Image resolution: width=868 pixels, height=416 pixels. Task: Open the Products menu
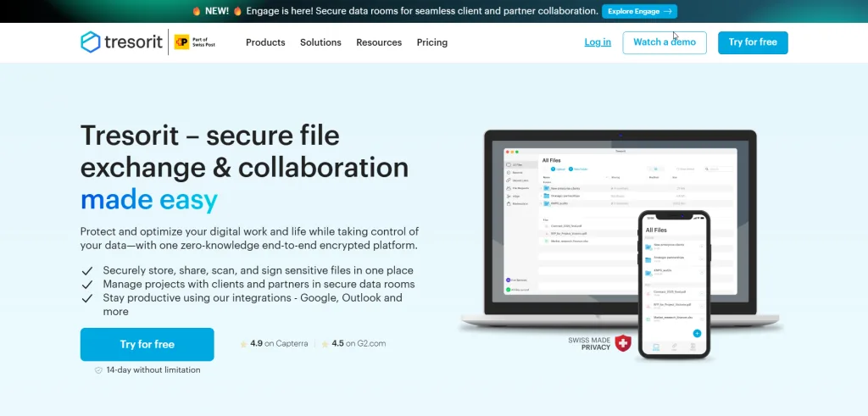pyautogui.click(x=265, y=42)
